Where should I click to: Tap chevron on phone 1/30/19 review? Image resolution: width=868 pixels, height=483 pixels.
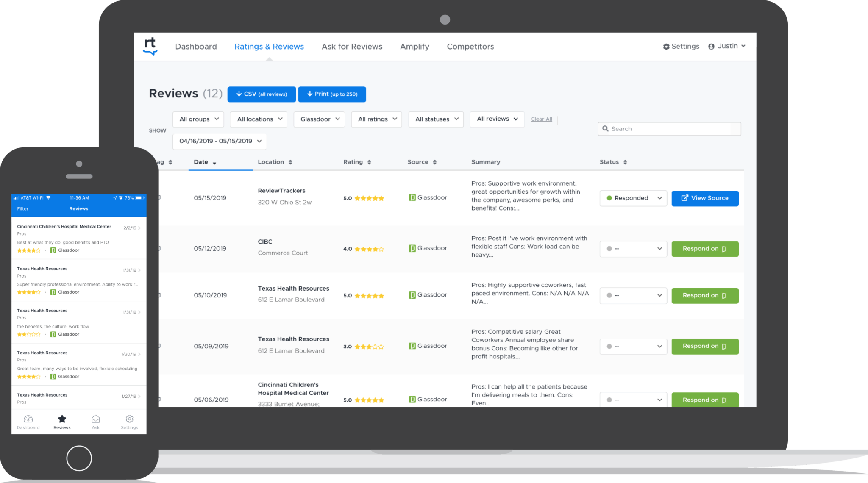[139, 354]
